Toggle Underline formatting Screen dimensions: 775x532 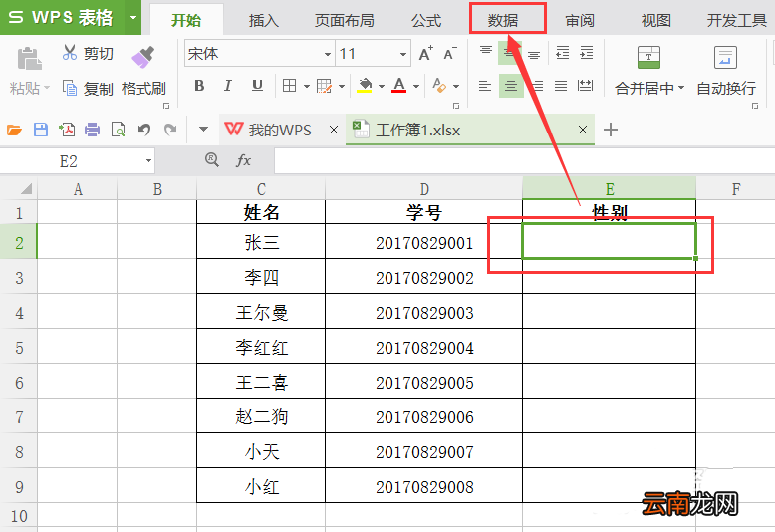tap(257, 86)
